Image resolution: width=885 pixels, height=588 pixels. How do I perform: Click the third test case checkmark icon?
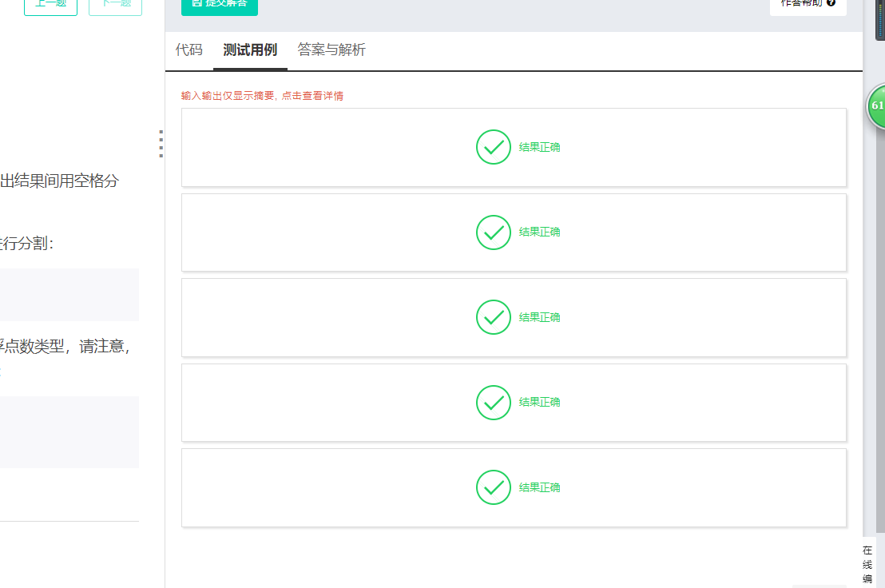click(494, 317)
